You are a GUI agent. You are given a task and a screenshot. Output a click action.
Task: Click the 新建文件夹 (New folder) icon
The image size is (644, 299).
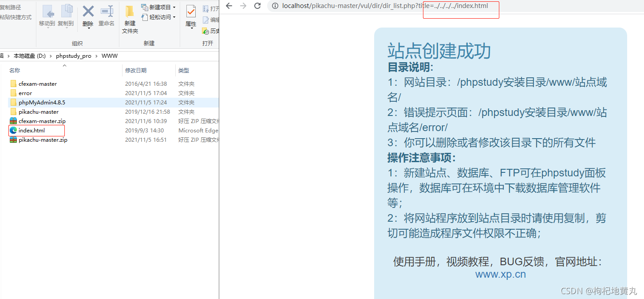click(130, 12)
